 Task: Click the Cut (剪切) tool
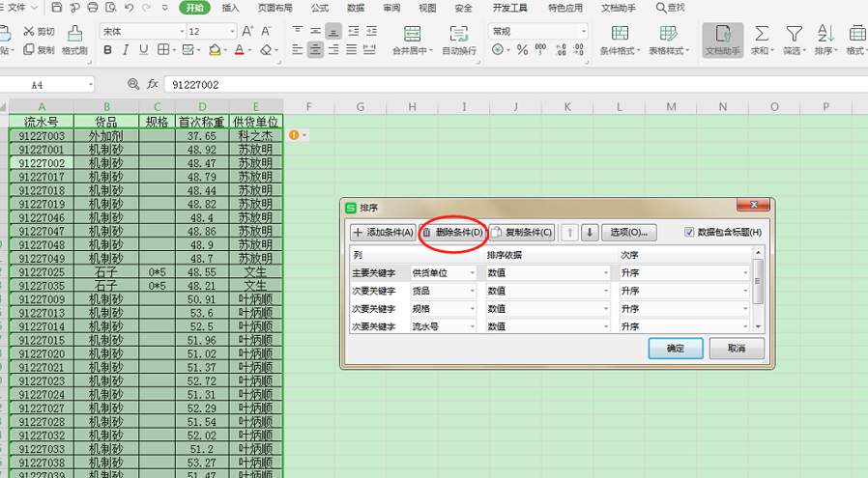tap(39, 32)
